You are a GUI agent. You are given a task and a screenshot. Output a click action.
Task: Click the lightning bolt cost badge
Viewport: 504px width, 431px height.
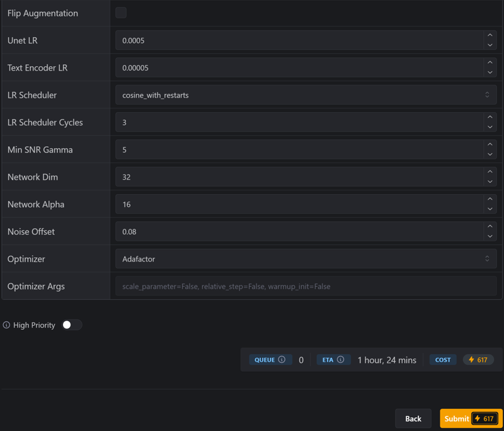(x=478, y=360)
